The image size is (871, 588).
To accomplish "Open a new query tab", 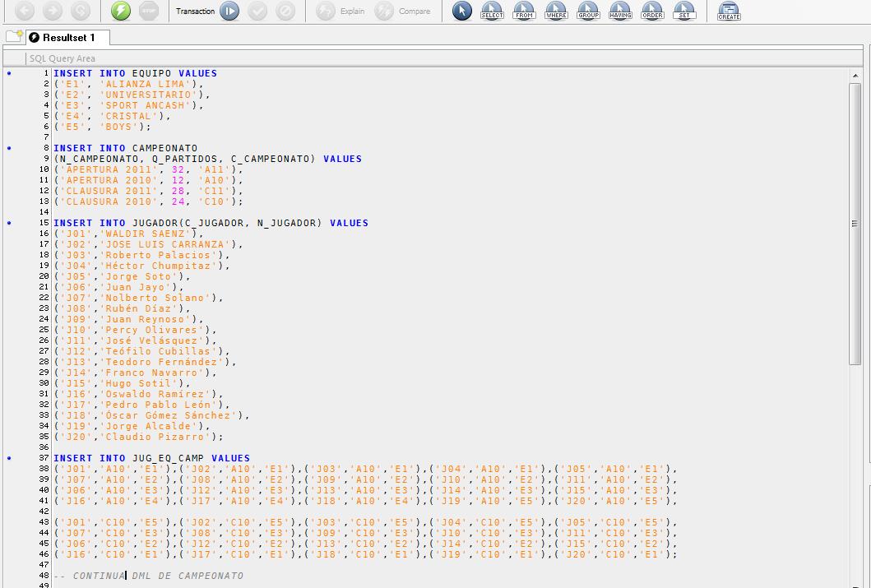I will click(x=13, y=37).
